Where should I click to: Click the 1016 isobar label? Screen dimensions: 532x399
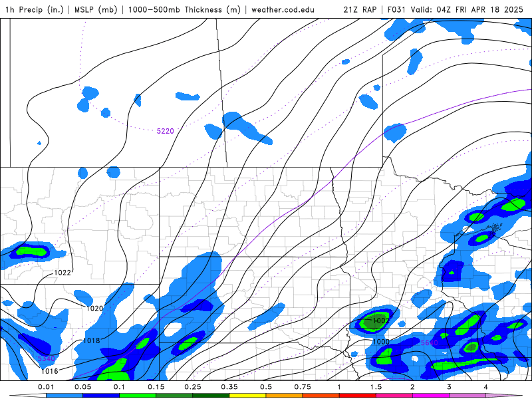click(x=50, y=371)
